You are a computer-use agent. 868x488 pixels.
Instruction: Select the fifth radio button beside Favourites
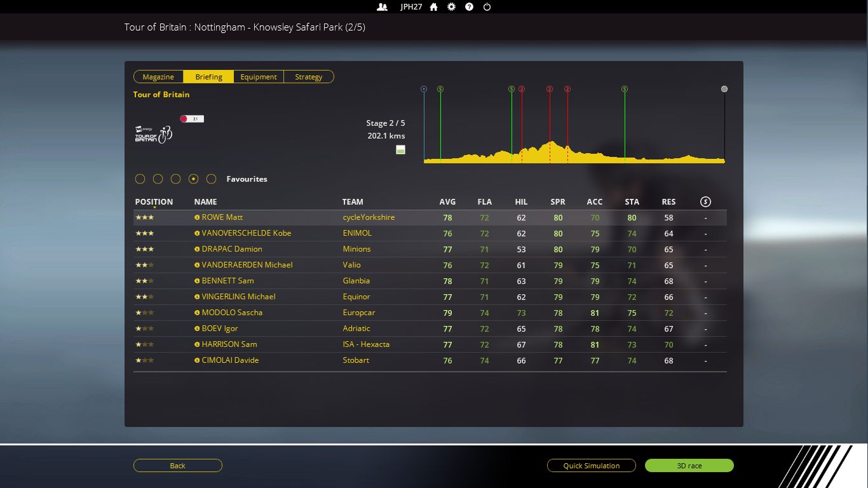(x=212, y=179)
